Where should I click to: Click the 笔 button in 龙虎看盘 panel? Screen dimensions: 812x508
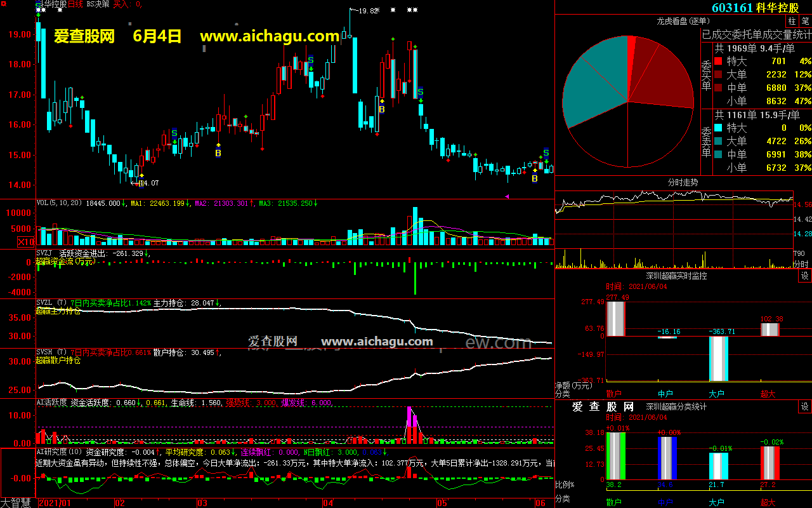(805, 21)
